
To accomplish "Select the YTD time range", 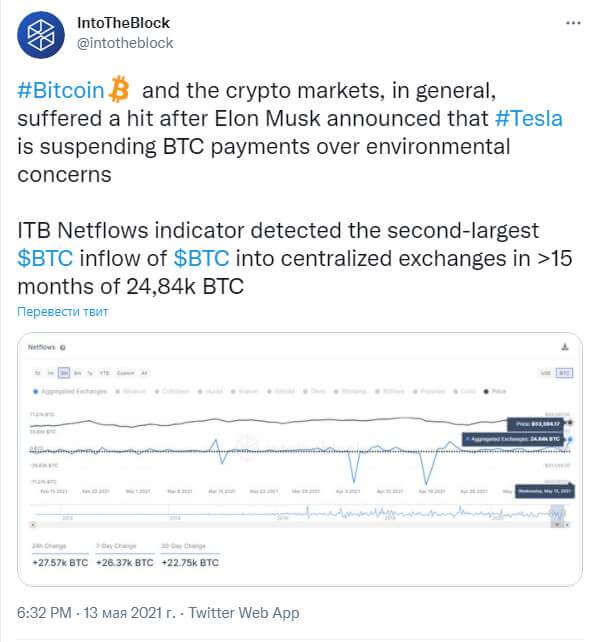I will point(104,373).
